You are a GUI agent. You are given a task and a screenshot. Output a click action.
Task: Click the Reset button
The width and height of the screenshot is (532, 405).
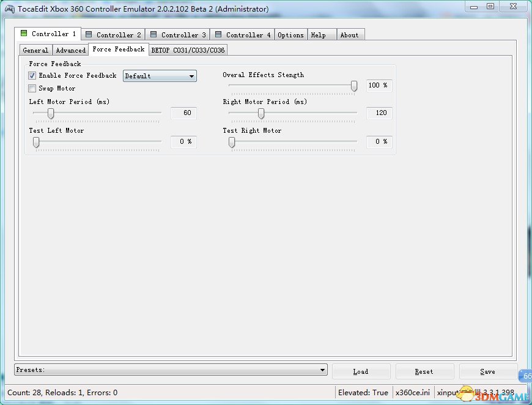[x=424, y=371]
